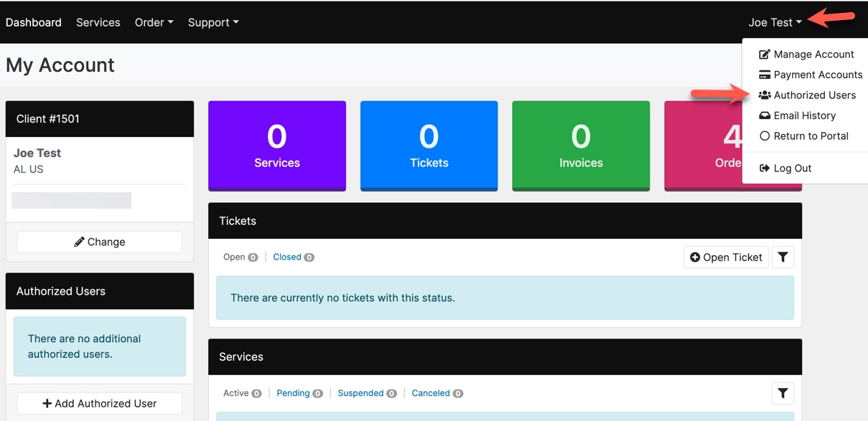868x421 pixels.
Task: Open the filter icon in the Tickets panel
Action: pos(783,257)
